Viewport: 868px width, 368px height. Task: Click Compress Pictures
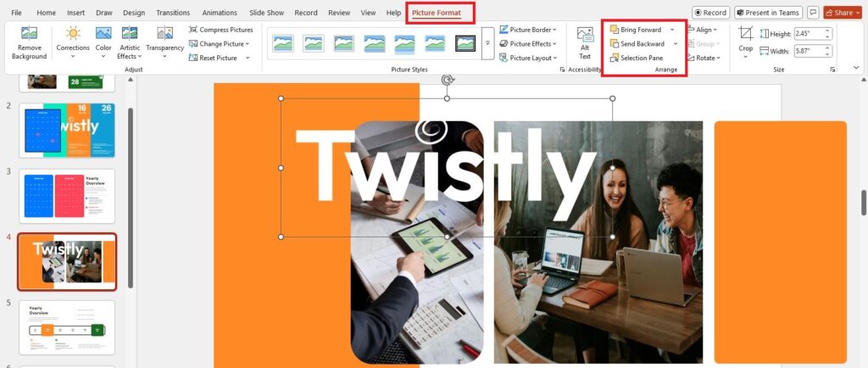pyautogui.click(x=221, y=30)
